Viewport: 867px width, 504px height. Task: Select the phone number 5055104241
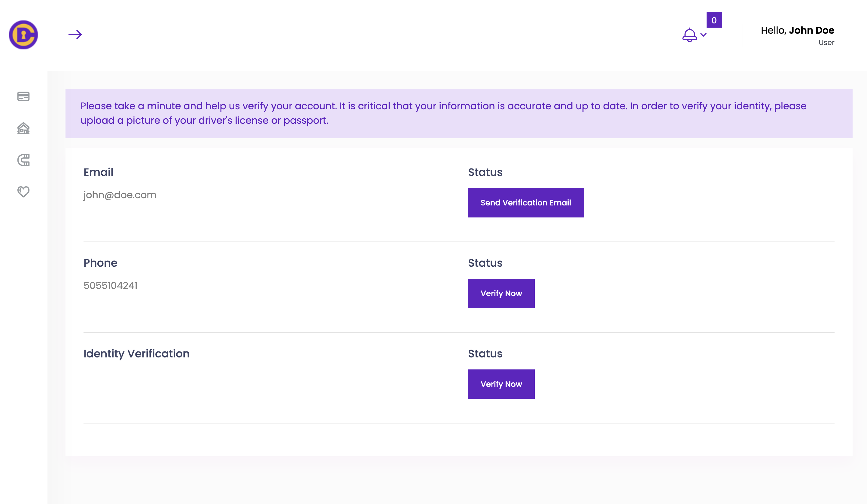[x=111, y=286]
